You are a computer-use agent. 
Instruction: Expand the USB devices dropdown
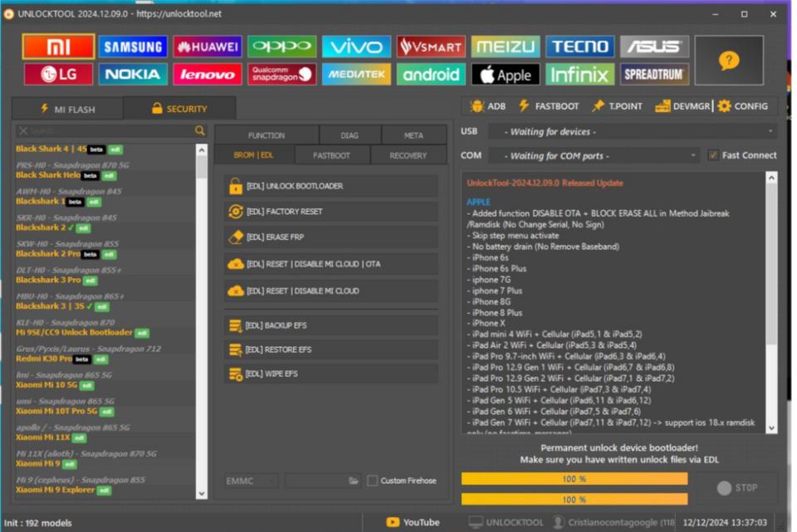[x=633, y=132]
